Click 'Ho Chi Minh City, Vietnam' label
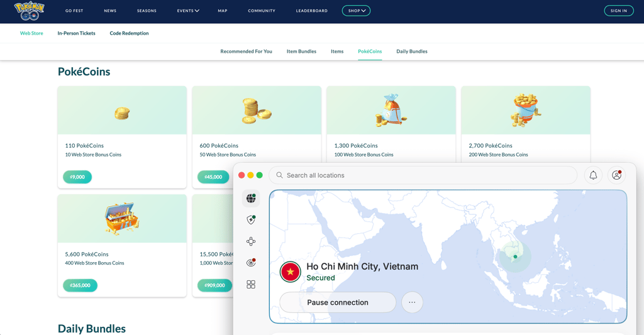644x335 pixels. (362, 266)
